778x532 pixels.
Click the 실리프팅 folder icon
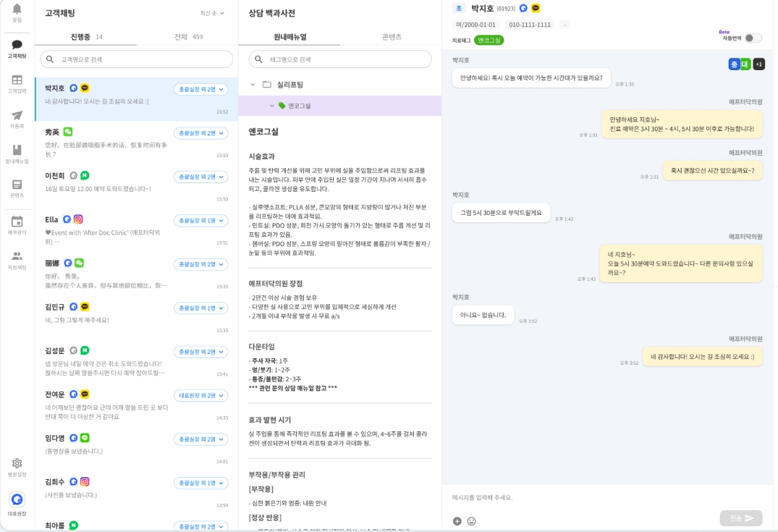[x=267, y=85]
